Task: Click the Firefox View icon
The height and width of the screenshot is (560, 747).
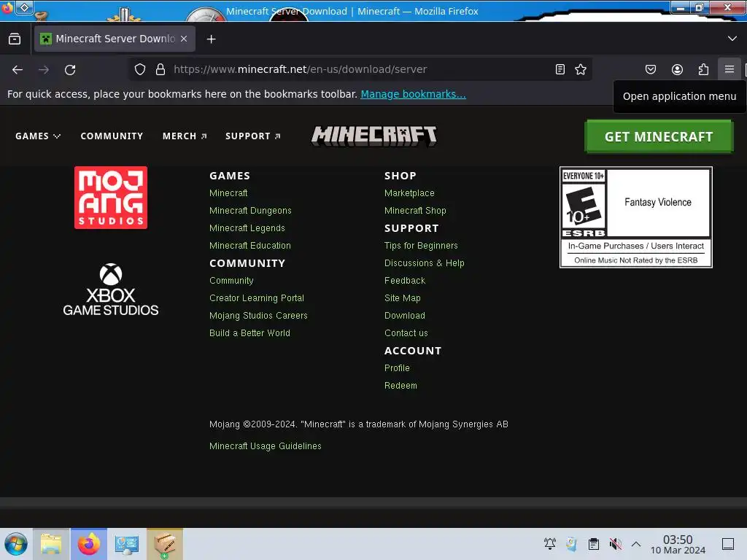Action: [x=15, y=39]
